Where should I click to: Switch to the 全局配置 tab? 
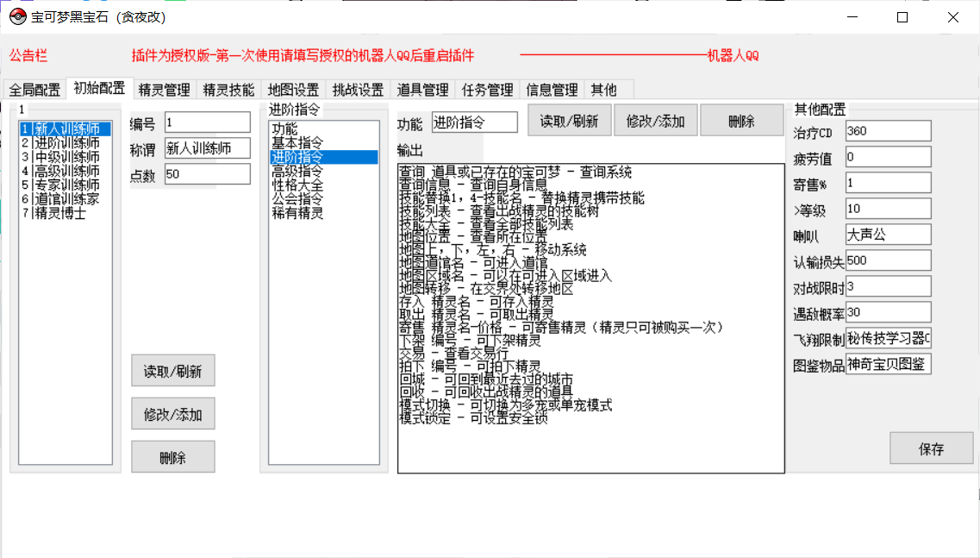coord(34,90)
